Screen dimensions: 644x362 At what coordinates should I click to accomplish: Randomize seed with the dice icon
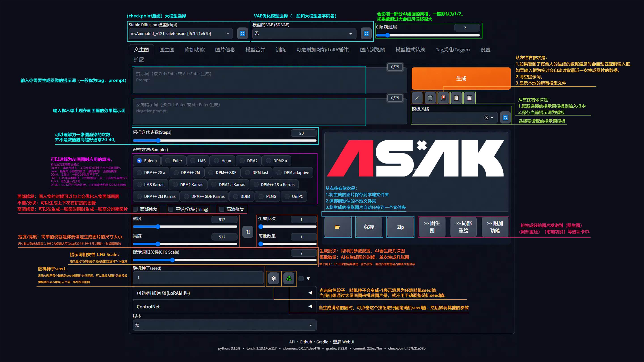click(273, 278)
